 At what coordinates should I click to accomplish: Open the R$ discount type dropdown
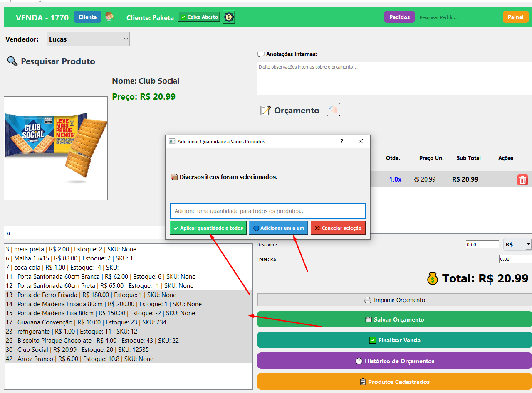pyautogui.click(x=517, y=244)
